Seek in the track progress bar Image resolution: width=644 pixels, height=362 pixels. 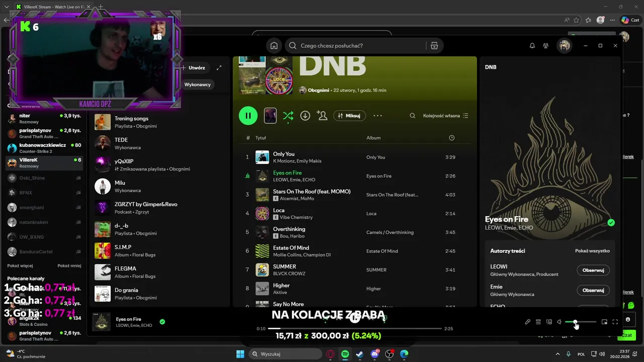[355, 328]
